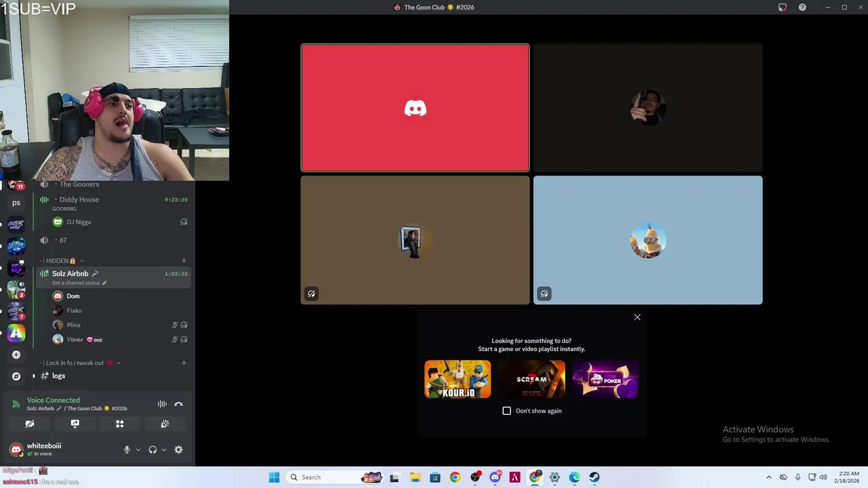868x488 pixels.
Task: Set a channel status link
Action: pyautogui.click(x=79, y=283)
